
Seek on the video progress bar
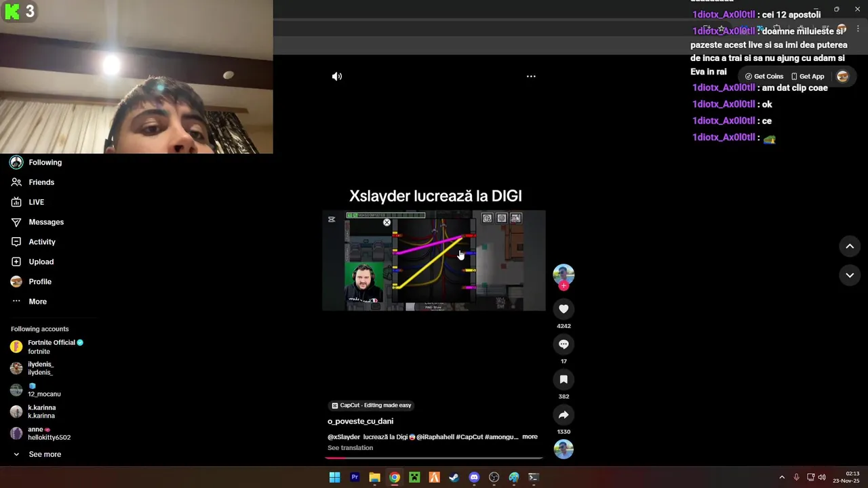pyautogui.click(x=434, y=458)
